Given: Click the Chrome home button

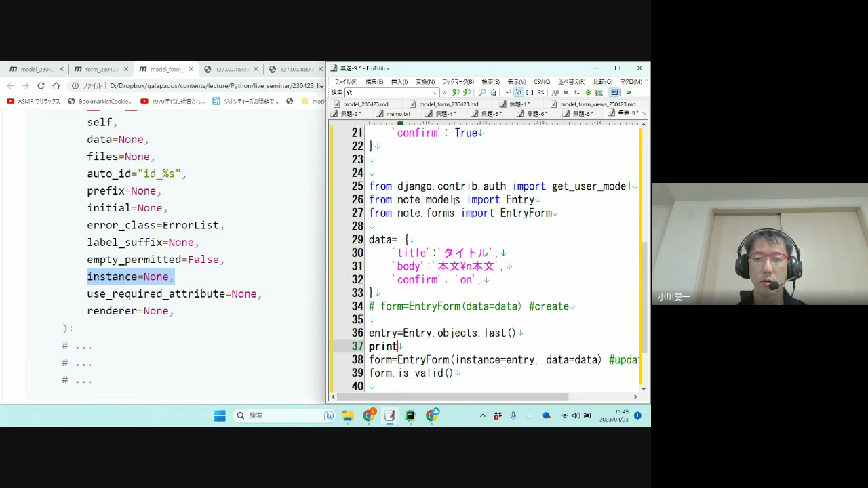Looking at the screenshot, I should pyautogui.click(x=56, y=86).
